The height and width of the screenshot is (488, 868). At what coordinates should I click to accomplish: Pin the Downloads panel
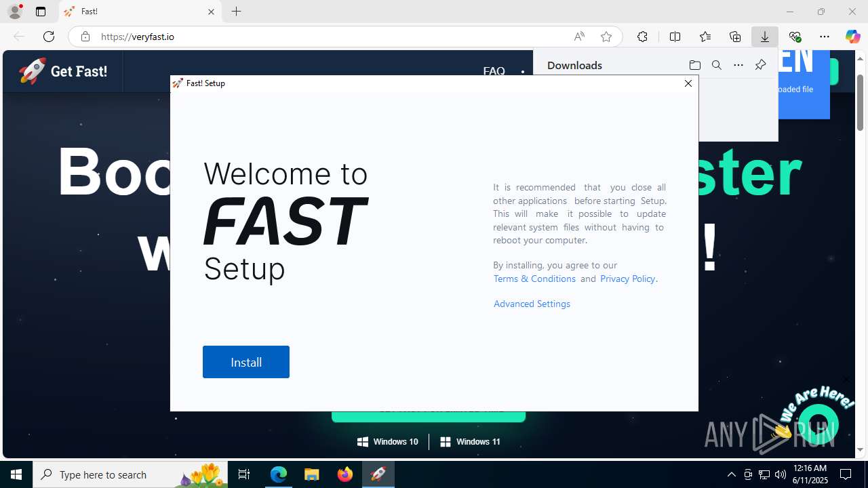tap(760, 65)
